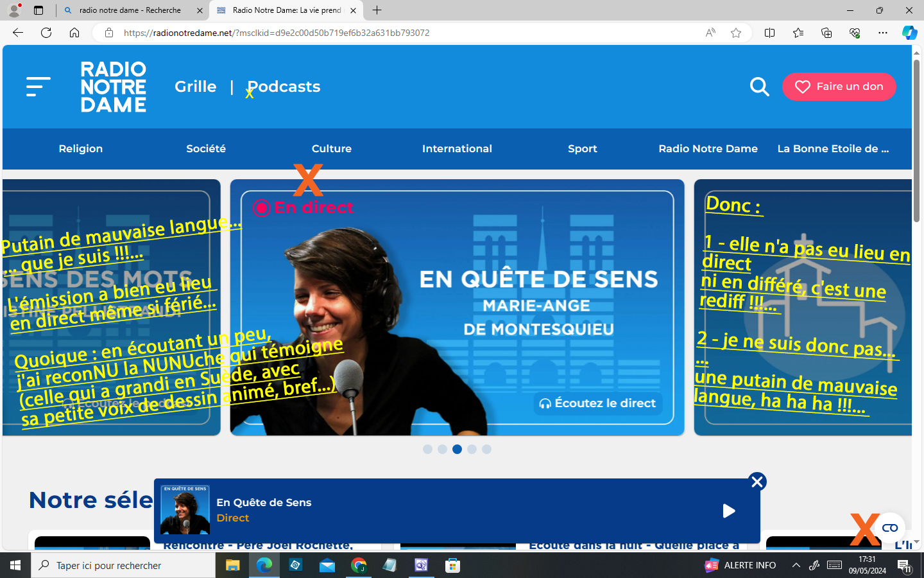Screen dimensions: 924x578
Task: Show hidden system tray icons
Action: 796,565
